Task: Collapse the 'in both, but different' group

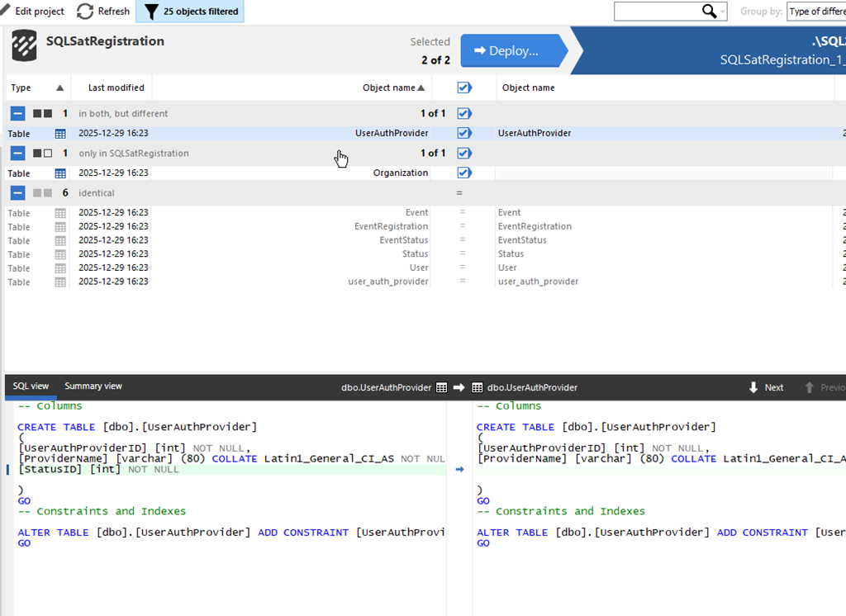Action: [17, 113]
